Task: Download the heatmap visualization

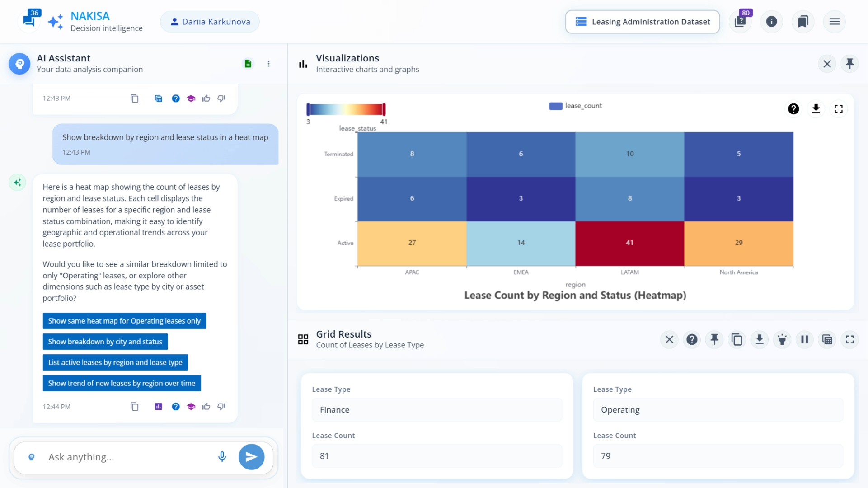Action: pyautogui.click(x=816, y=109)
